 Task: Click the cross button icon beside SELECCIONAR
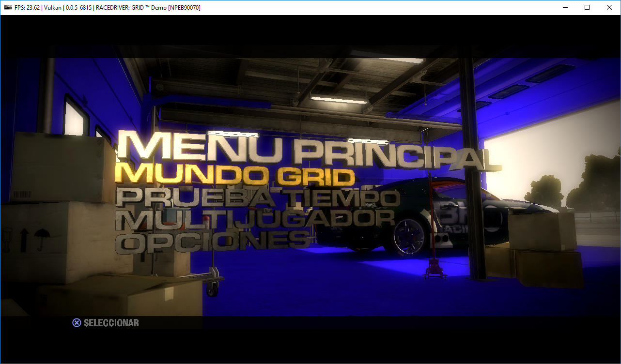(77, 323)
